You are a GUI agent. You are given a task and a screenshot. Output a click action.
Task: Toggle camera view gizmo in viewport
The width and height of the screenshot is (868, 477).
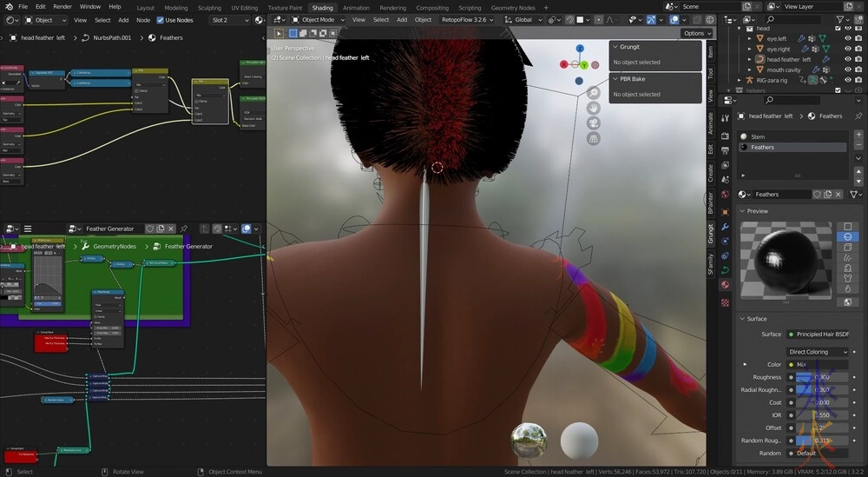(594, 123)
